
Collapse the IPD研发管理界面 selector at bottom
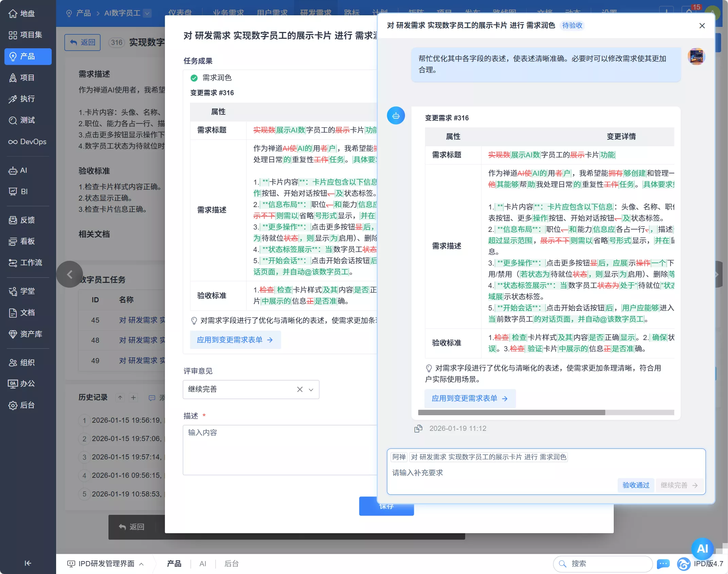[142, 563]
